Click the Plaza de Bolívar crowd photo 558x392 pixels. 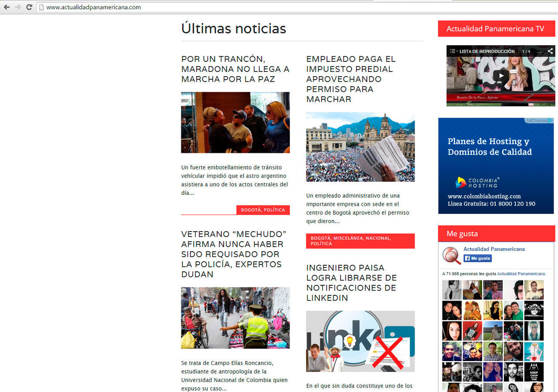tap(361, 147)
